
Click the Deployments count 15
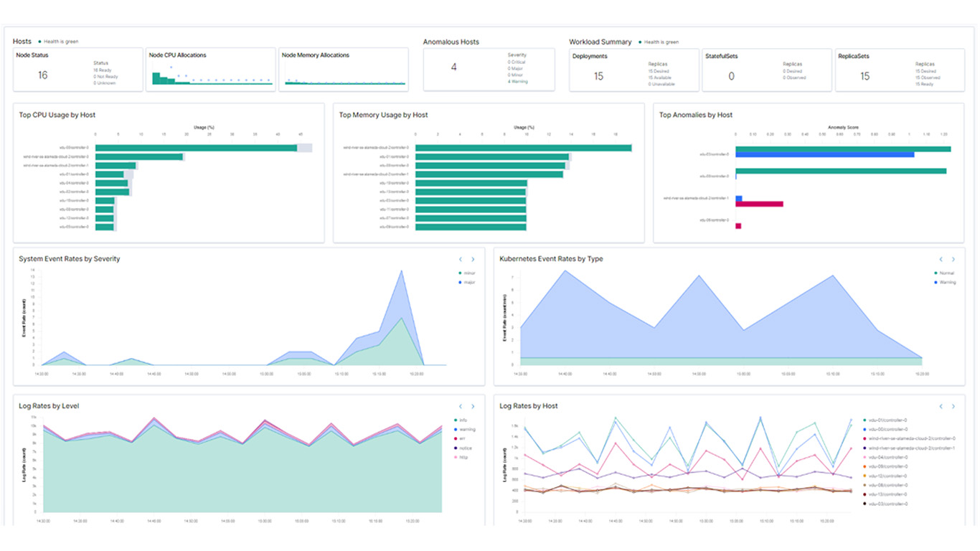598,76
